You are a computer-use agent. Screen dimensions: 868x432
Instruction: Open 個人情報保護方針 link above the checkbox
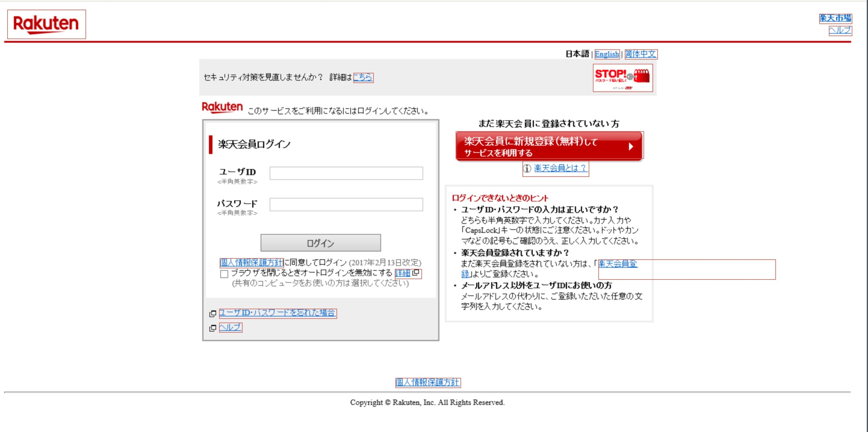[252, 262]
